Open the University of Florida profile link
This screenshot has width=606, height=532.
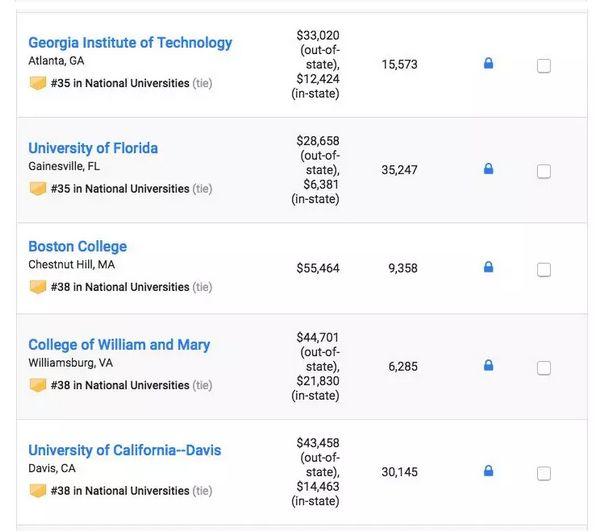[93, 148]
